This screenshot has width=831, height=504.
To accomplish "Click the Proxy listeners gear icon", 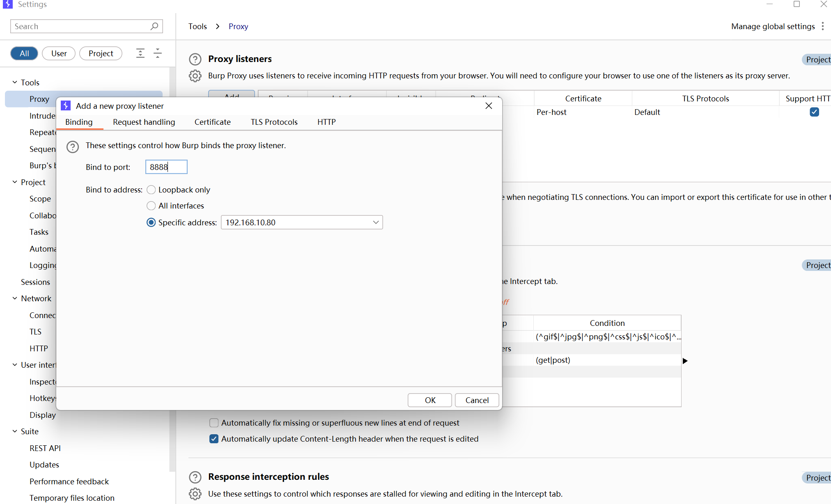I will (195, 76).
